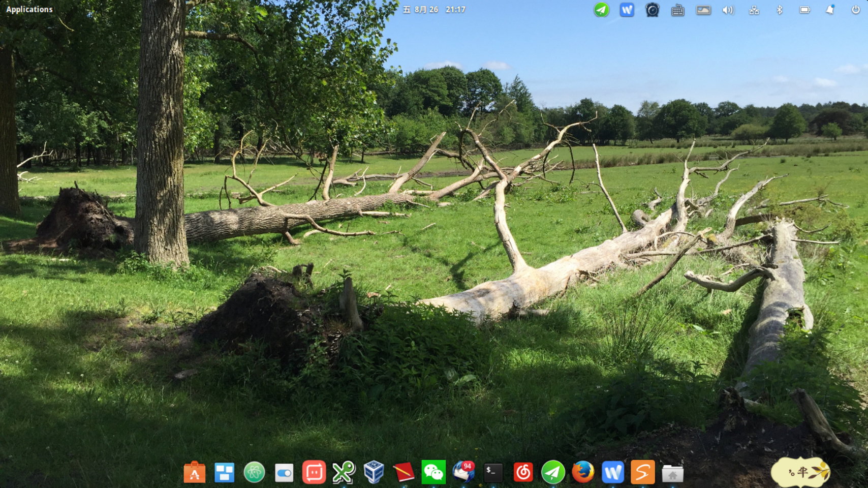Open the ShadowsocksR tray menu
Image resolution: width=868 pixels, height=488 pixels.
point(601,9)
